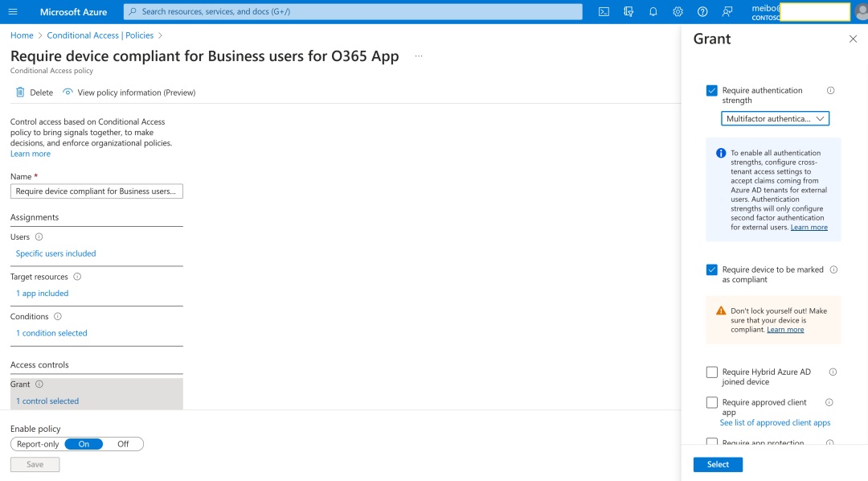The image size is (868, 481).
Task: Open 1 app included link
Action: [42, 293]
